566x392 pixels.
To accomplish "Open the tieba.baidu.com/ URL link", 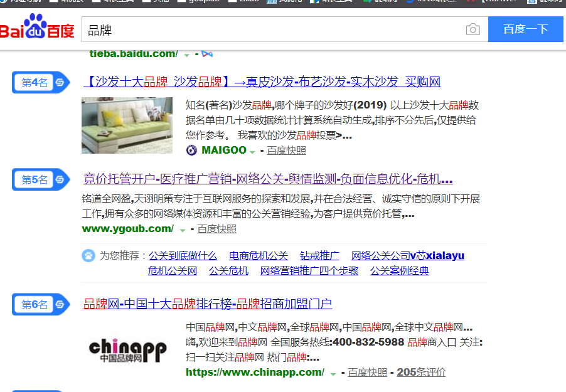I will (x=134, y=54).
